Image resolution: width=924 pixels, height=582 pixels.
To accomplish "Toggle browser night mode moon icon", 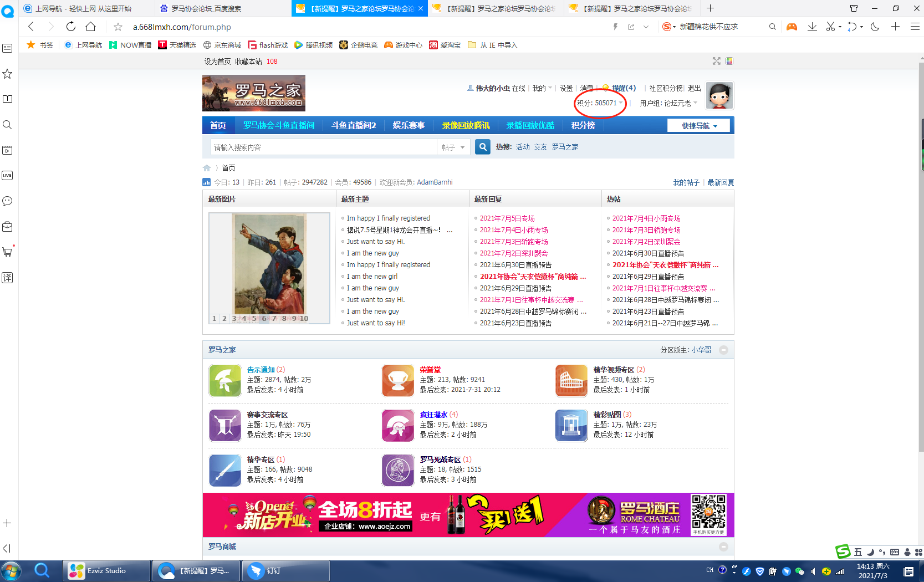I will point(875,27).
